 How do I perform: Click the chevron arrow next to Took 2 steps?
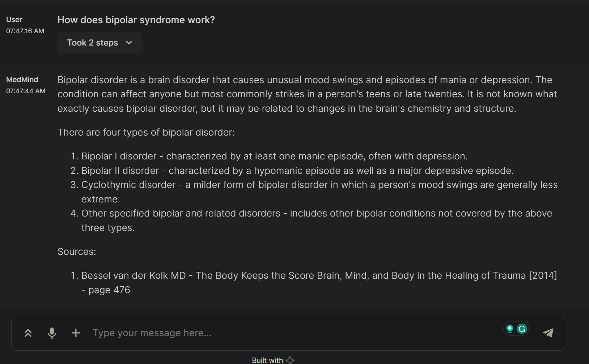coord(129,43)
